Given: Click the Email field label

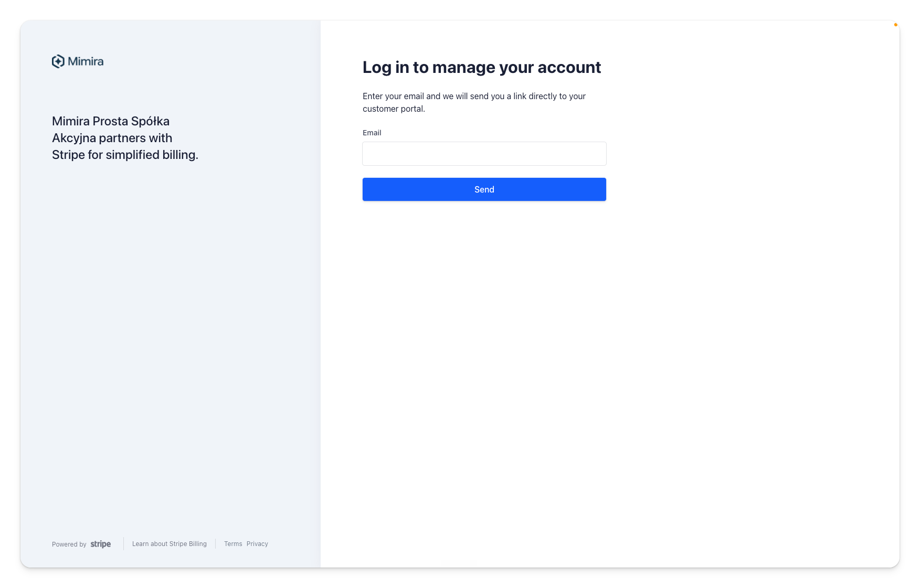Looking at the screenshot, I should click(x=372, y=133).
